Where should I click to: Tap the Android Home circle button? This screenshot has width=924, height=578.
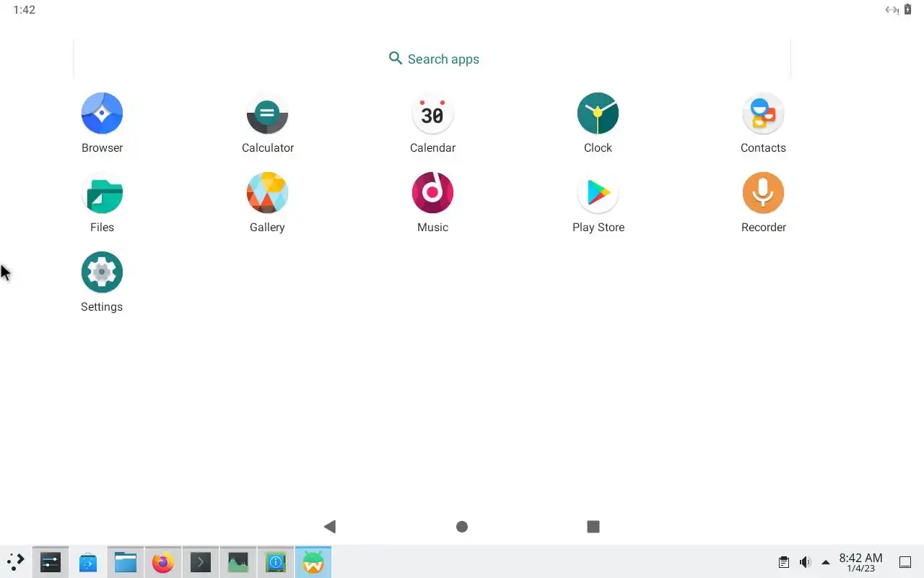click(x=462, y=527)
